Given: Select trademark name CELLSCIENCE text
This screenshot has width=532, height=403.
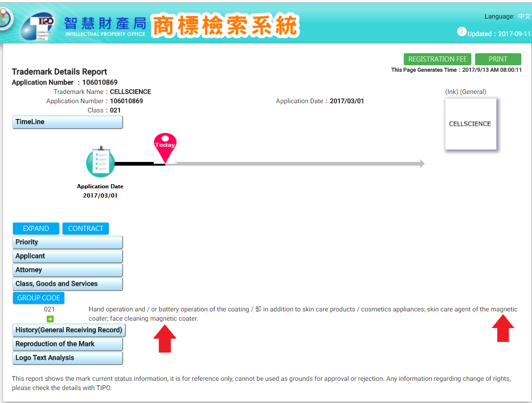Looking at the screenshot, I should [130, 92].
